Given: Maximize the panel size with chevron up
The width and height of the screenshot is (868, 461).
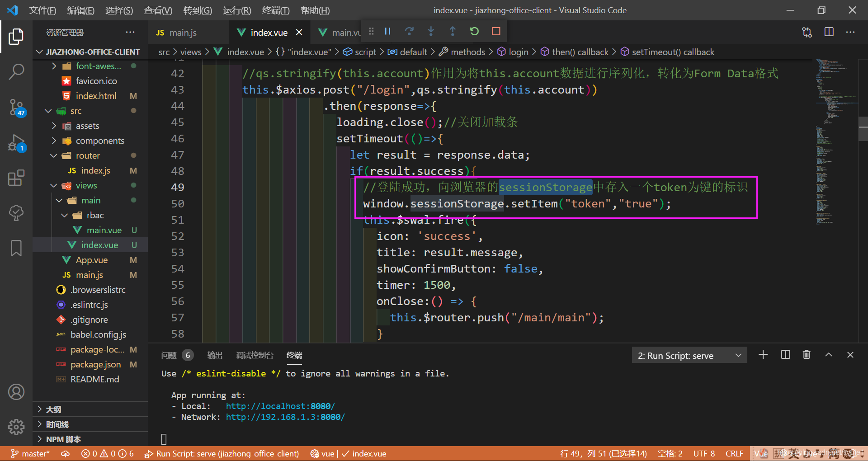Looking at the screenshot, I should point(828,355).
